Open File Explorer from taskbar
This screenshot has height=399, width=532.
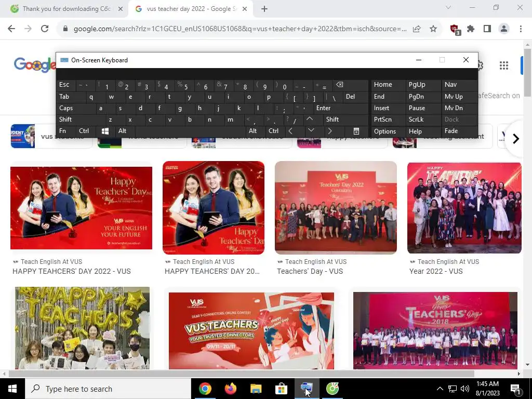(x=256, y=389)
